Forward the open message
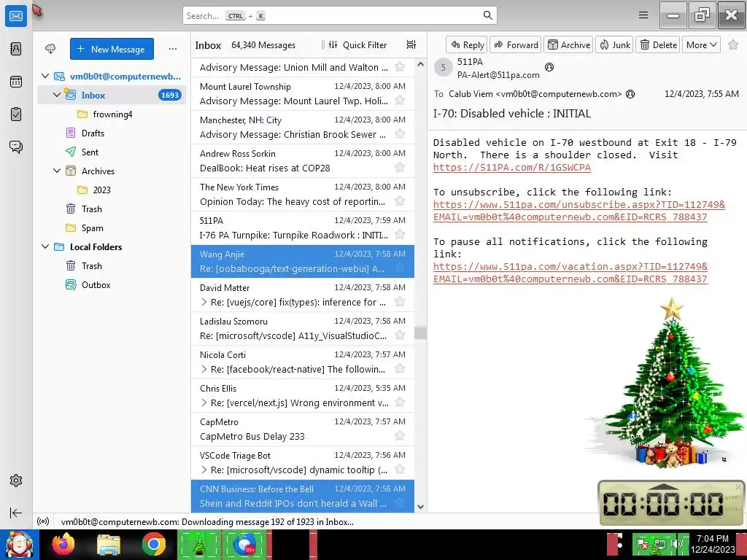The image size is (747, 560). click(516, 44)
